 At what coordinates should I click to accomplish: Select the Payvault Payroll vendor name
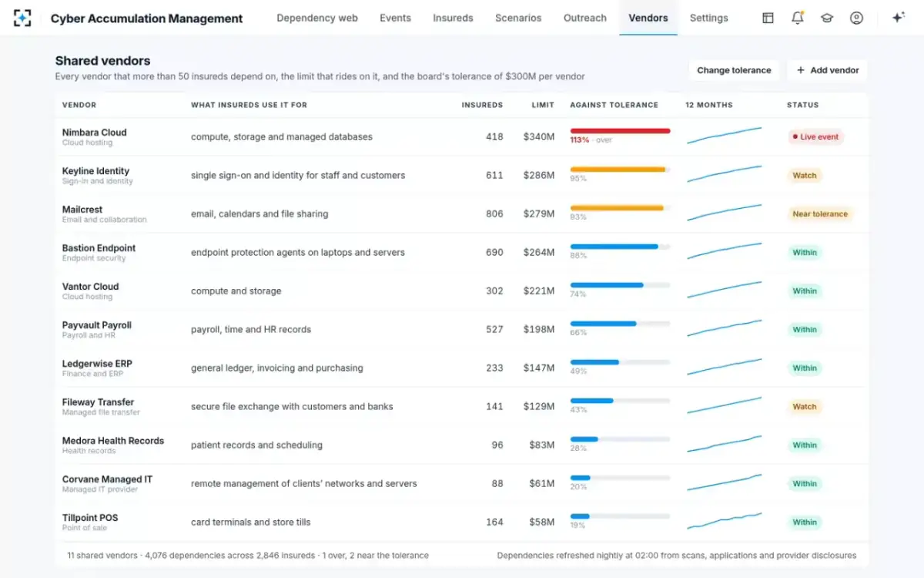(x=96, y=325)
